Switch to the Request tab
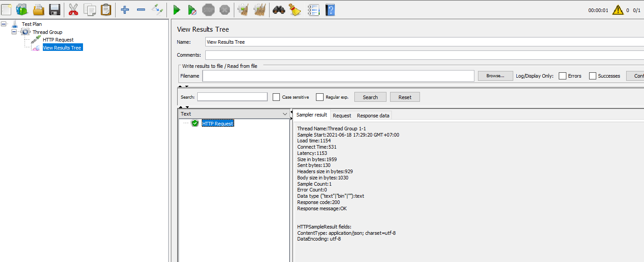The width and height of the screenshot is (644, 262). [342, 116]
